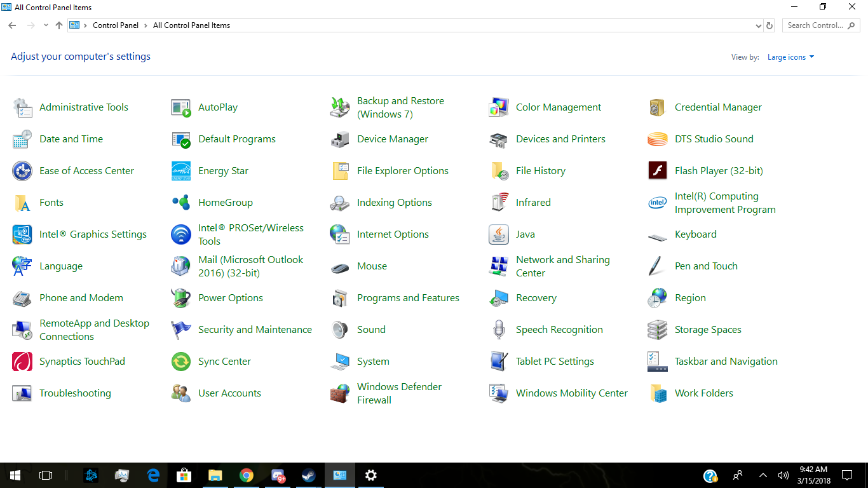This screenshot has height=488, width=868.
Task: Click the Indexing Options icon
Action: coord(340,203)
